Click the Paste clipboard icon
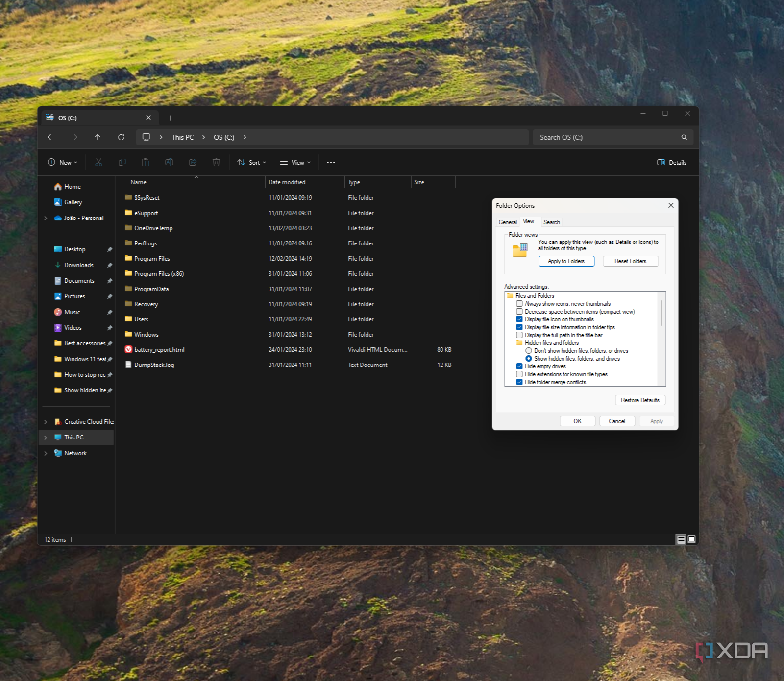This screenshot has width=784, height=681. click(x=146, y=163)
